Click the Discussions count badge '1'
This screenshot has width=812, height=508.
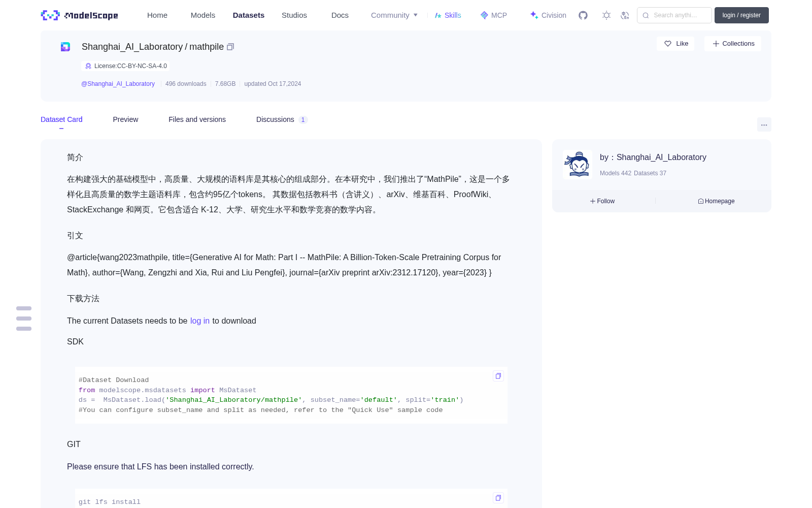303,120
